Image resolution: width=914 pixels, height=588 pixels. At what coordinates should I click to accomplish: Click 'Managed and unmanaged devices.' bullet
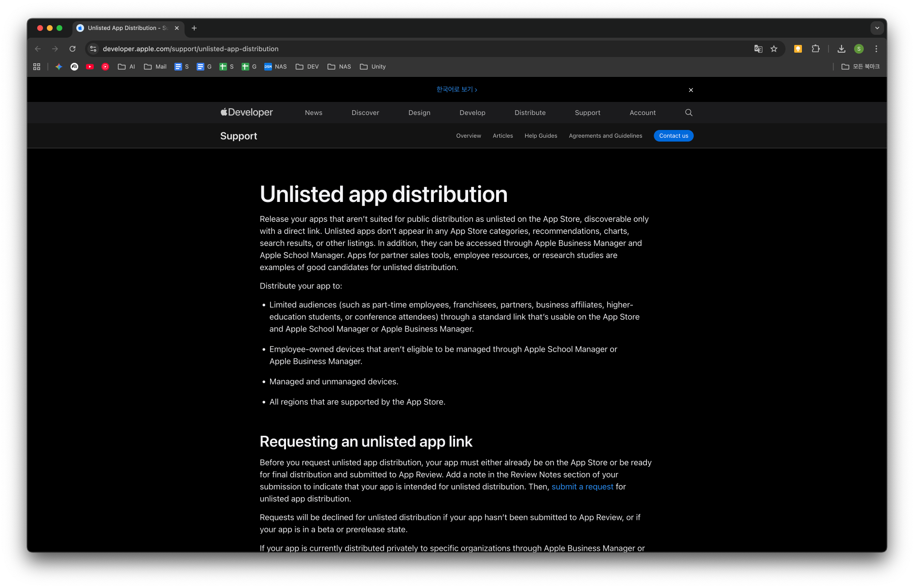pos(334,382)
